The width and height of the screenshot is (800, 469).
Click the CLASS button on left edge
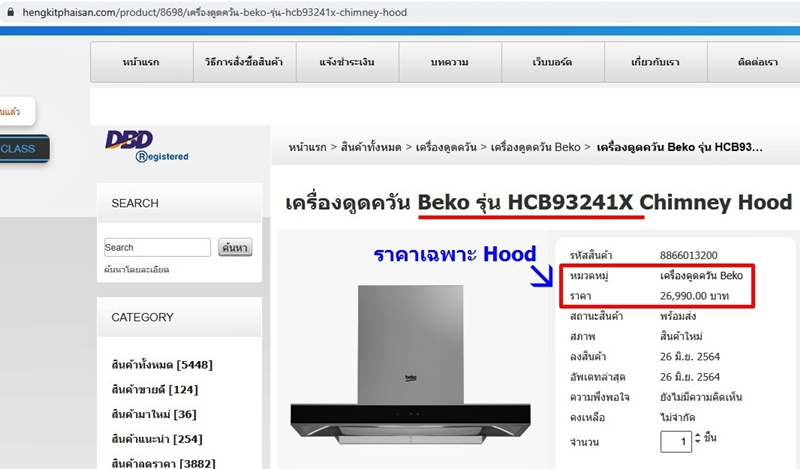coord(24,149)
